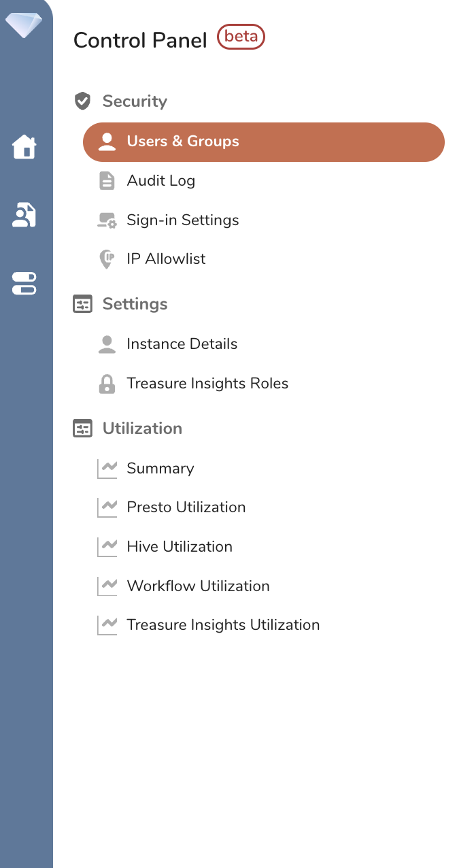457x868 pixels.
Task: Click the Security shield icon
Action: click(x=82, y=101)
